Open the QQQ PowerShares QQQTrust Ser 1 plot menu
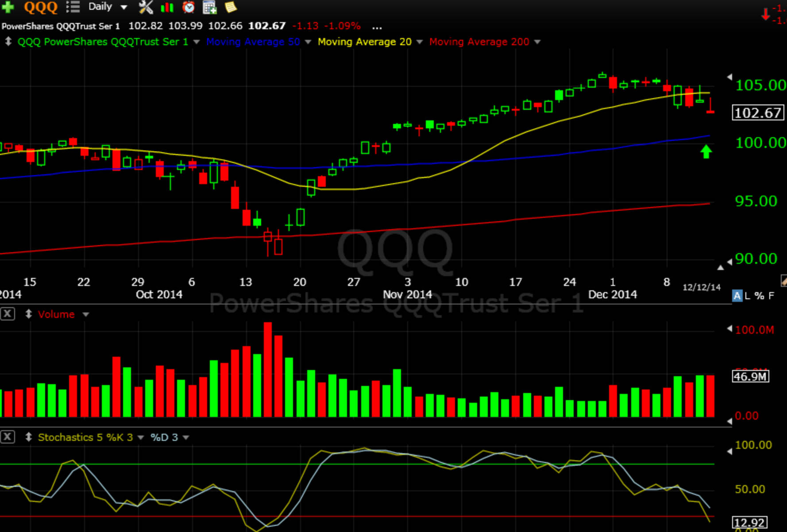Viewport: 787px width, 532px height. 197,42
